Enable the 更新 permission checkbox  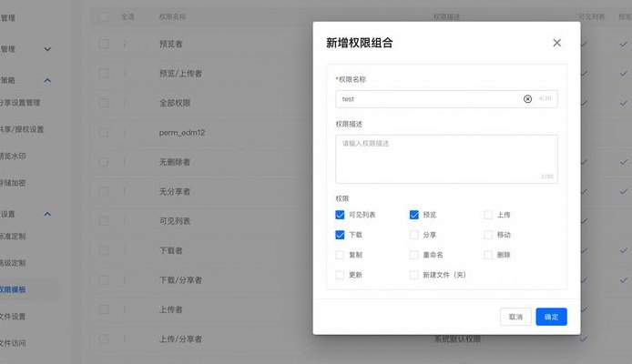point(340,275)
